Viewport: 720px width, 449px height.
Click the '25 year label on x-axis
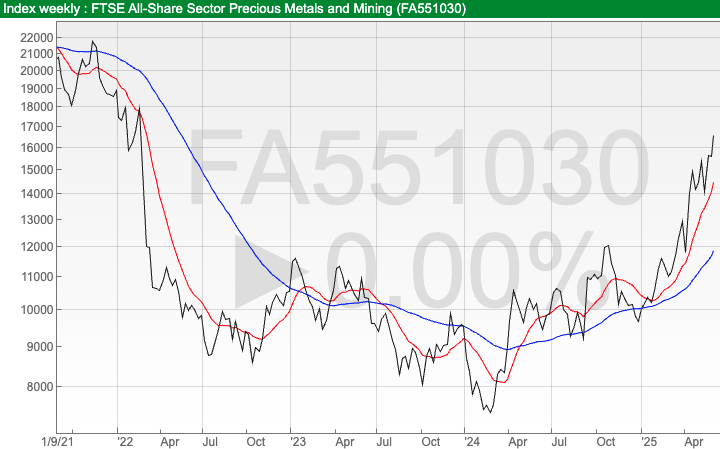[649, 442]
